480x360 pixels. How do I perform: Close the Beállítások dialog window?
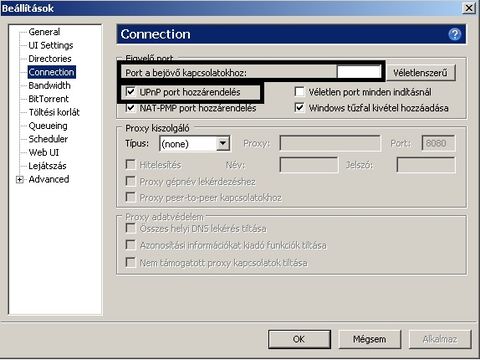(x=469, y=8)
